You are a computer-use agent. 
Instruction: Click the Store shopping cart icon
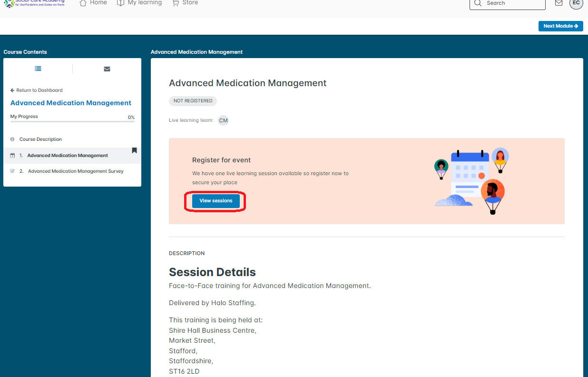coord(176,3)
